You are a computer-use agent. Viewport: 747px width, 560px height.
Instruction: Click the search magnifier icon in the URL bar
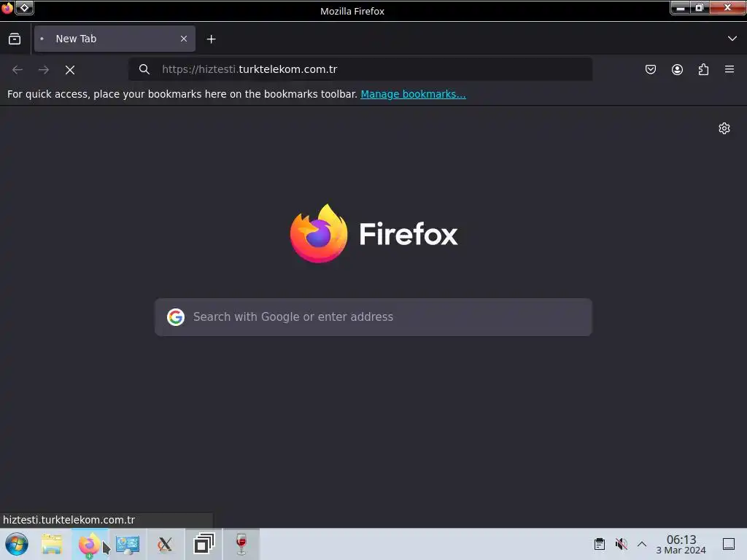[144, 69]
